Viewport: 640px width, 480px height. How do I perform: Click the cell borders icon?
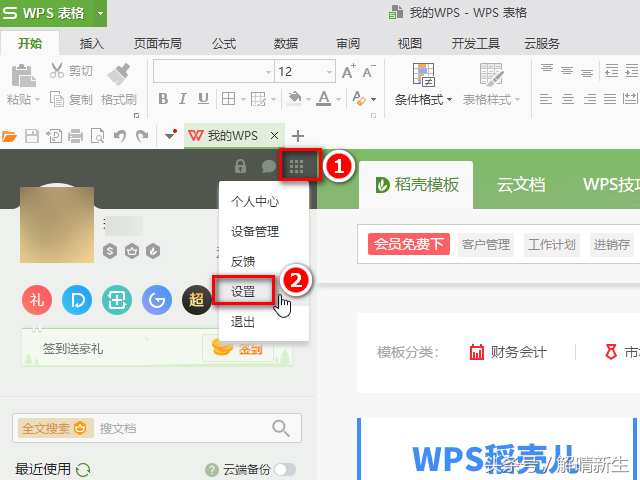point(228,99)
